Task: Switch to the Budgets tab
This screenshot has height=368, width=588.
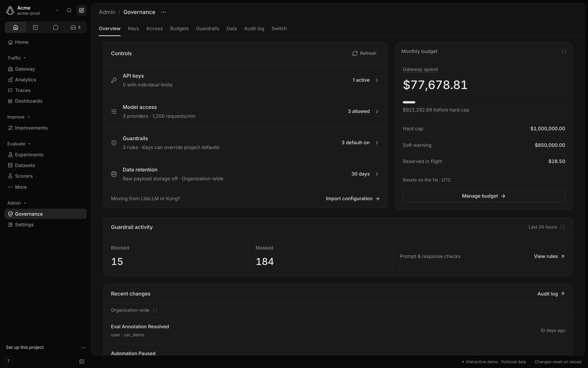Action: point(179,29)
